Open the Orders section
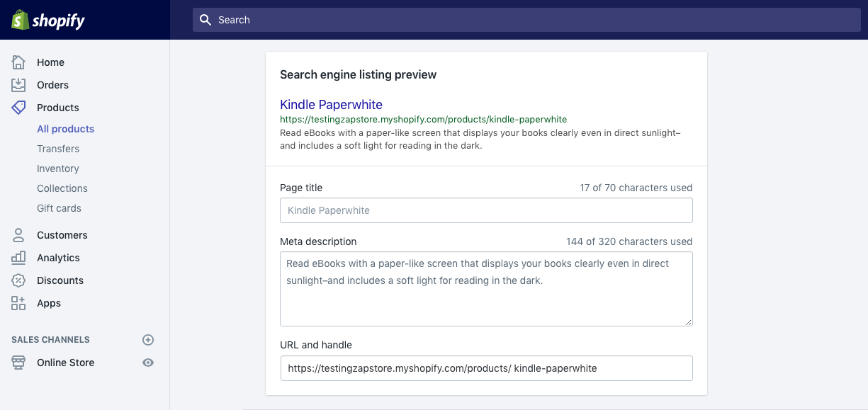This screenshot has width=868, height=410. 52,85
